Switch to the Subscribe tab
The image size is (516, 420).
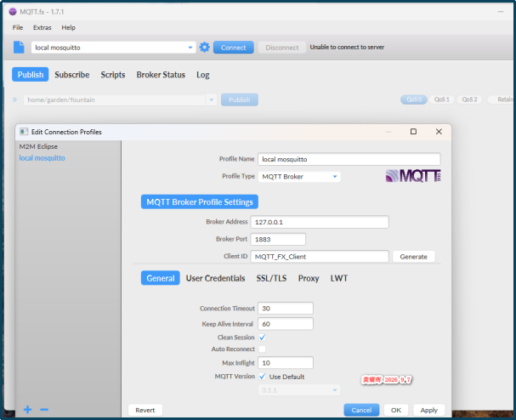click(72, 75)
